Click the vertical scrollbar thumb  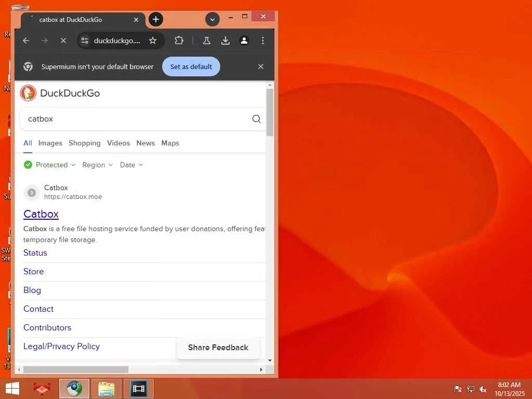pyautogui.click(x=270, y=112)
